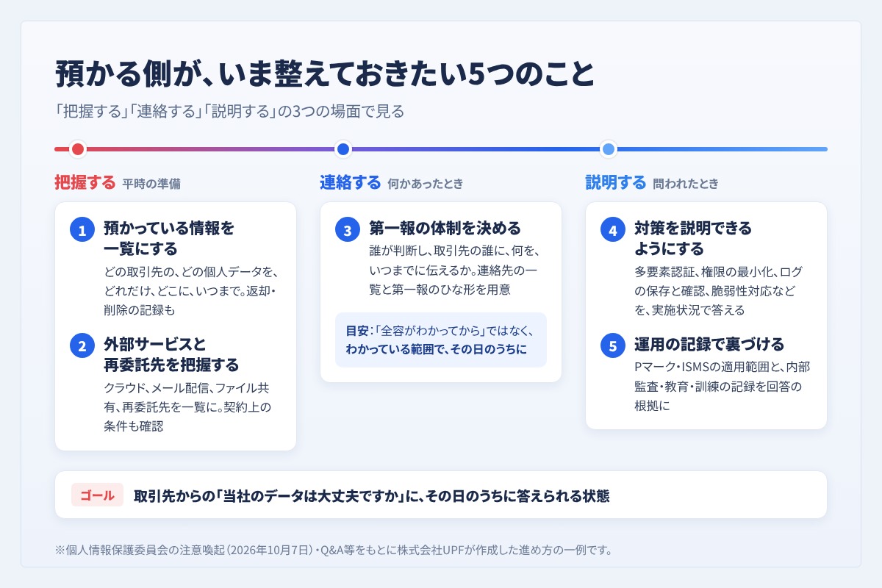Image resolution: width=882 pixels, height=588 pixels.
Task: Click the number 1 circle badge
Action: 82,230
